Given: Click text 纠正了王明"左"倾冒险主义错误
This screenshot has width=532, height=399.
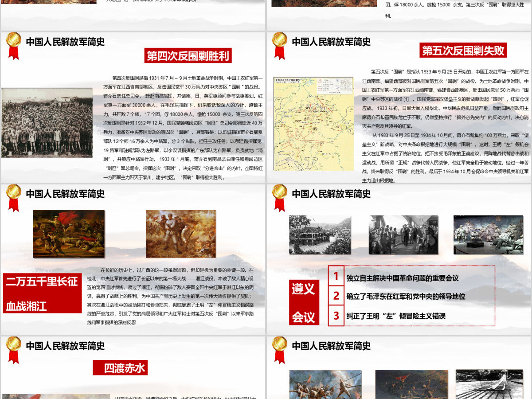Looking at the screenshot, I should click(x=396, y=316).
